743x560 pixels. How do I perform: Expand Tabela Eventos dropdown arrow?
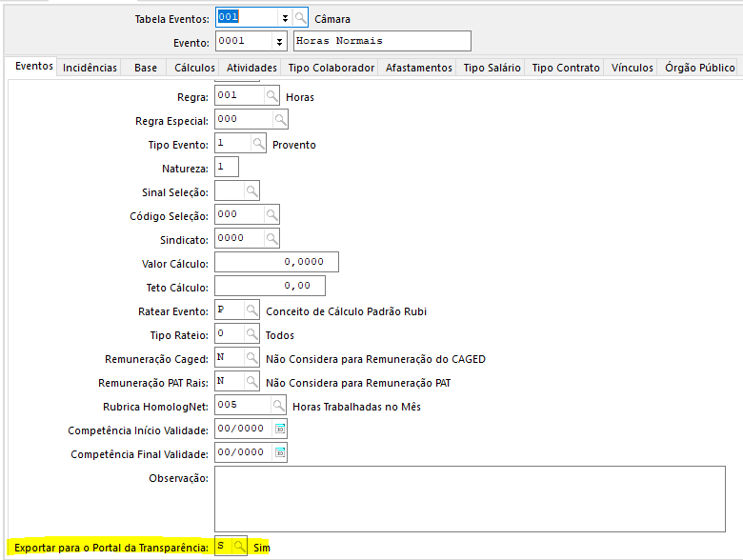tap(285, 18)
